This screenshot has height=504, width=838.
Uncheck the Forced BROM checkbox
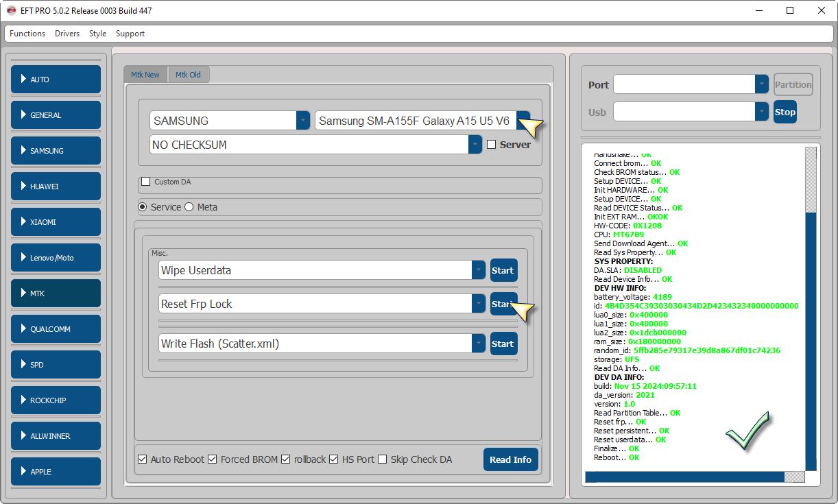click(213, 459)
